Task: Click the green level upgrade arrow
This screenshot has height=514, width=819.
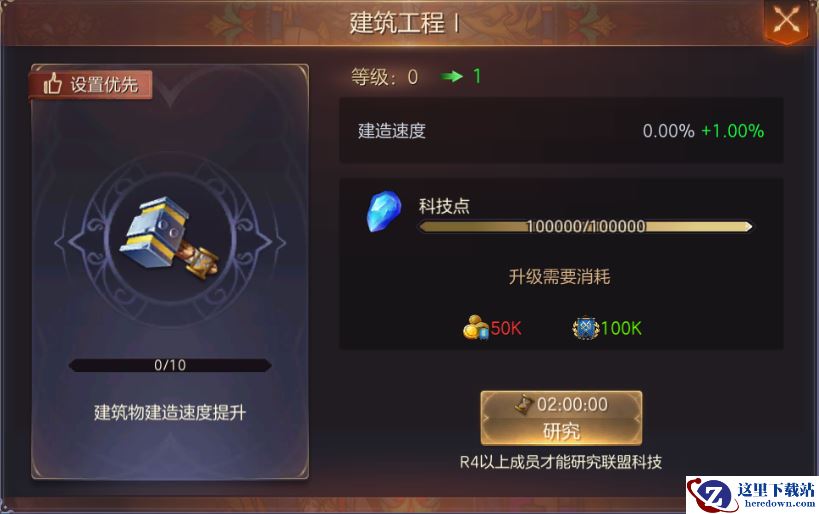Action: pyautogui.click(x=451, y=76)
